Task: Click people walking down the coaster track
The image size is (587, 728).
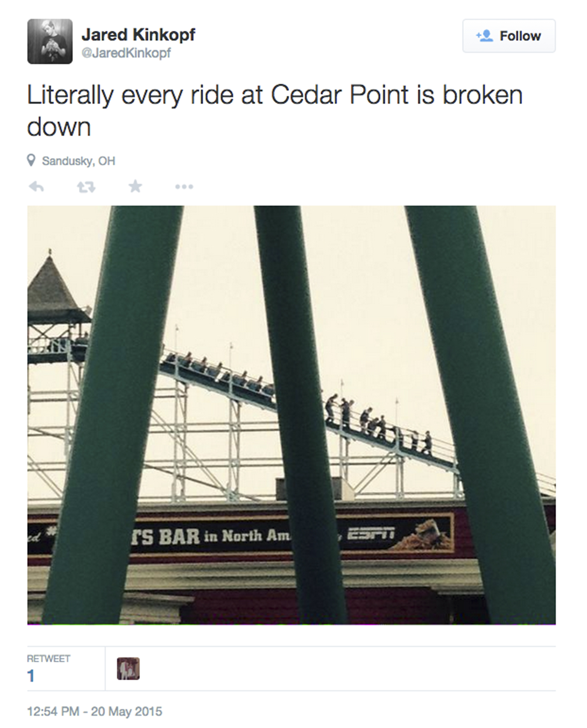Action: 378,422
